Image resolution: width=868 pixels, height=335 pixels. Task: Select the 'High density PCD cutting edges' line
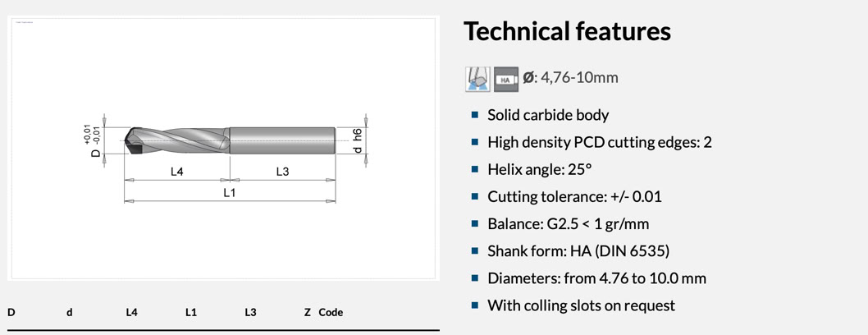click(x=599, y=142)
